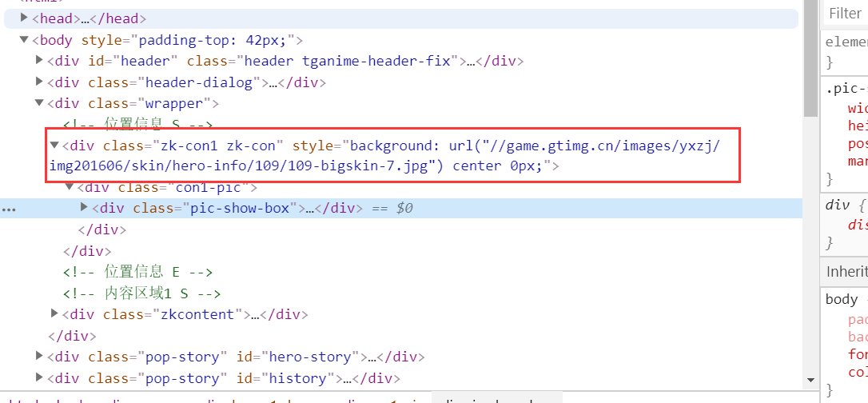The height and width of the screenshot is (403, 868).
Task: Expand the pop-story history div
Action: 38,377
